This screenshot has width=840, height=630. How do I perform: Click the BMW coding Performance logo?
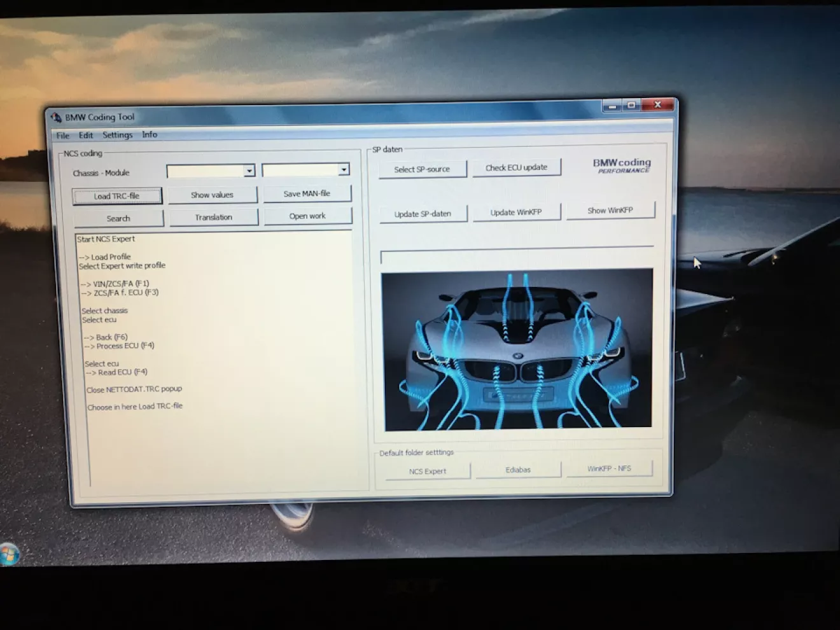point(622,165)
